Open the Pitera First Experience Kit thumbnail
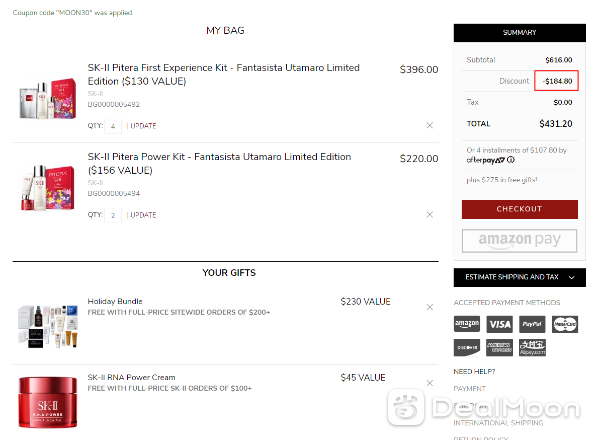 [48, 99]
